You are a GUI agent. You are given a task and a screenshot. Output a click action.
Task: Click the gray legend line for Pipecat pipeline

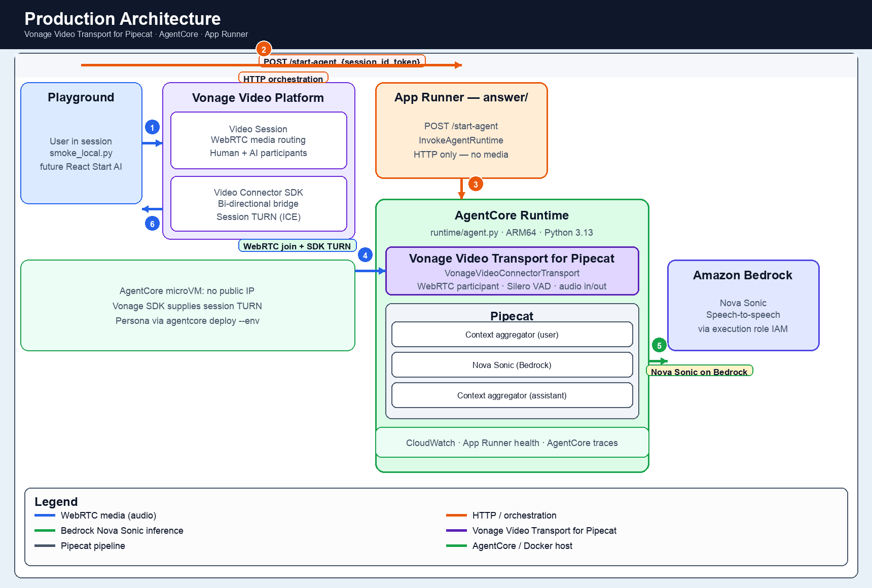click(45, 546)
